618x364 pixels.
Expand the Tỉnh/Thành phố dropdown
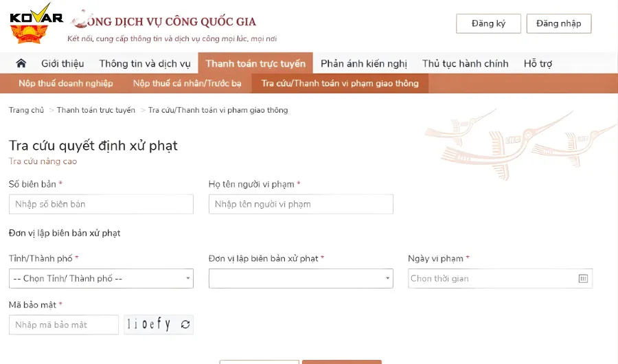click(x=101, y=278)
